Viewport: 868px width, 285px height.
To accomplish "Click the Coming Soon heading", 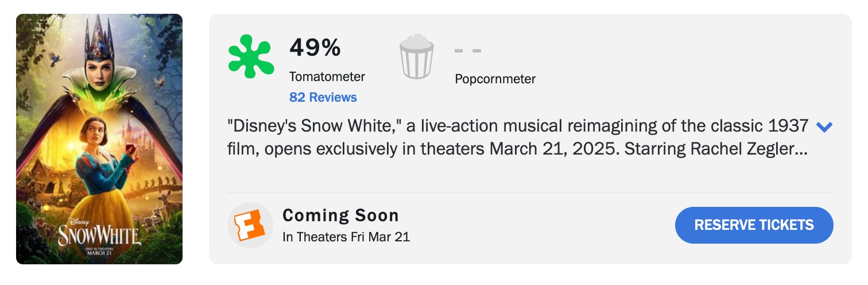I will click(x=340, y=215).
